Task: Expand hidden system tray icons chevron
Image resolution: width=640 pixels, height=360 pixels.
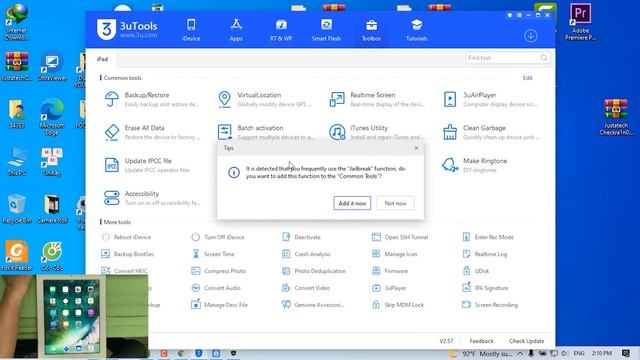Action: pos(520,353)
